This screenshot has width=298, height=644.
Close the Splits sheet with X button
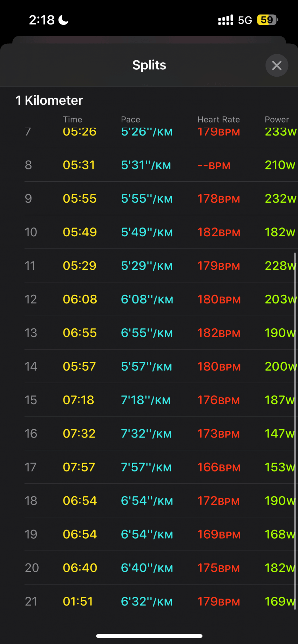pyautogui.click(x=277, y=65)
